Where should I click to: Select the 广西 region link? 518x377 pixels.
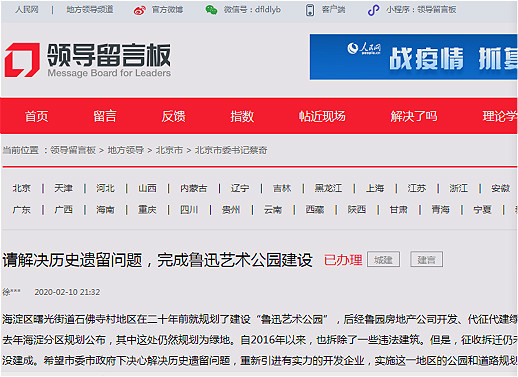64,210
